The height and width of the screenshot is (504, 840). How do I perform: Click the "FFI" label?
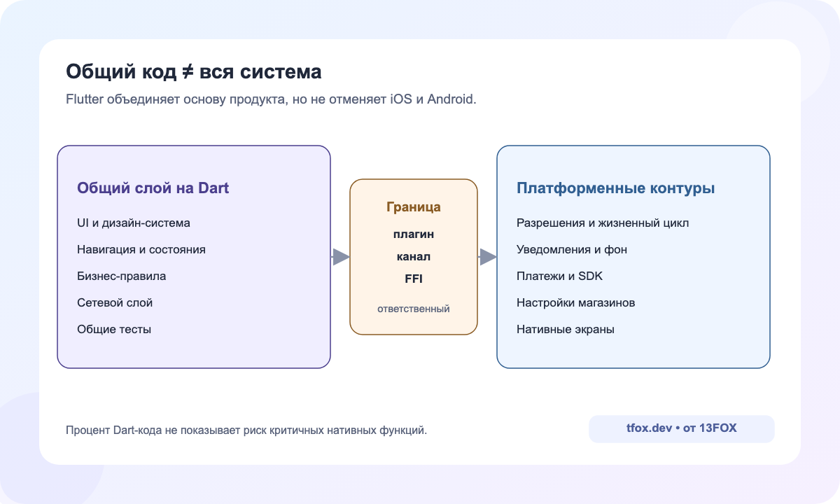pos(414,279)
